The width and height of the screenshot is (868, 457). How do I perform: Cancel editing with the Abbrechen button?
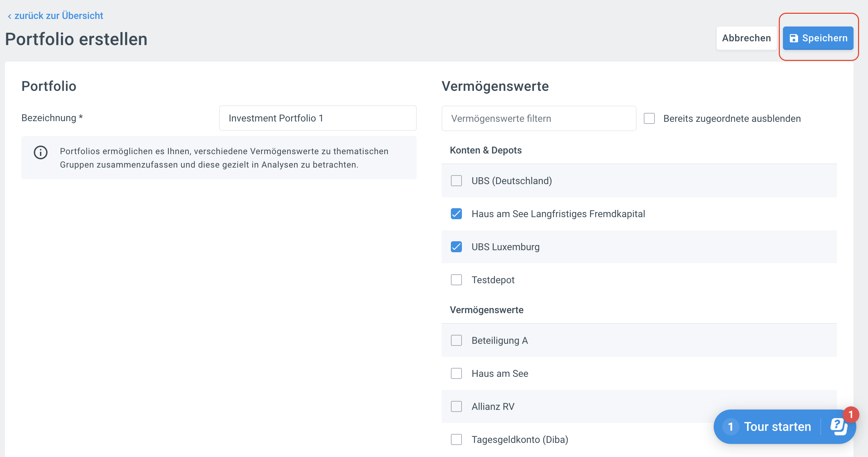click(746, 38)
